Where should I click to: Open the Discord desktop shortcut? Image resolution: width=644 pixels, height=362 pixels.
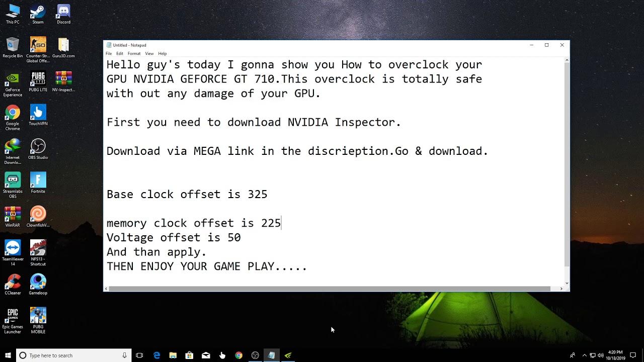pos(63,14)
